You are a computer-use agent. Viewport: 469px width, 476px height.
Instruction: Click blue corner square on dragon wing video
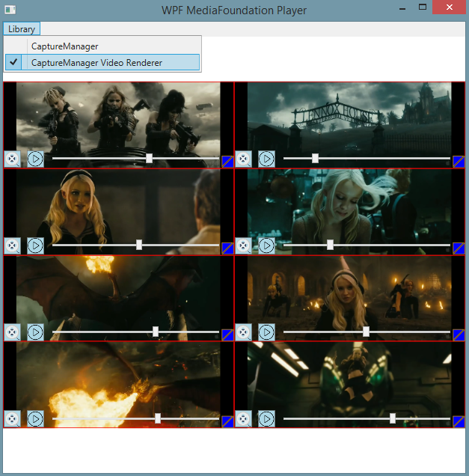227,335
